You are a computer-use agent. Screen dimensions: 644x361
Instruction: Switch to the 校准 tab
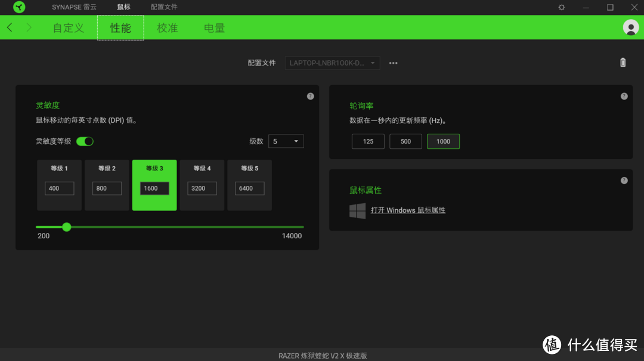pos(167,28)
